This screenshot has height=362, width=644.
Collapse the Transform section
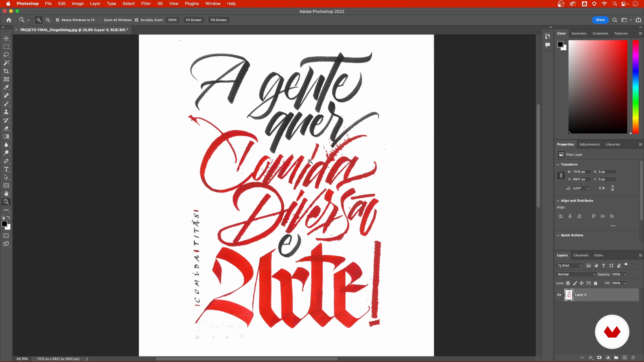click(x=558, y=164)
